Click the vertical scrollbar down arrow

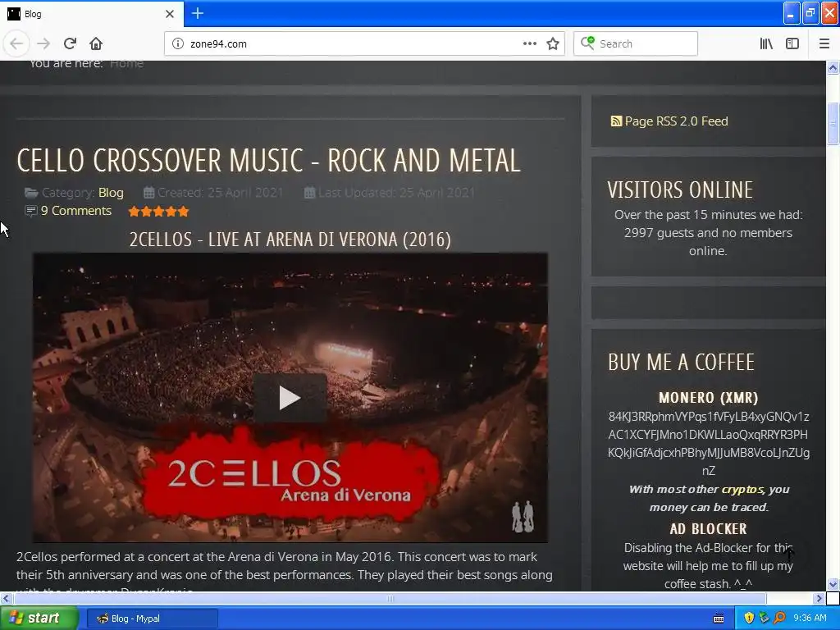tap(833, 584)
